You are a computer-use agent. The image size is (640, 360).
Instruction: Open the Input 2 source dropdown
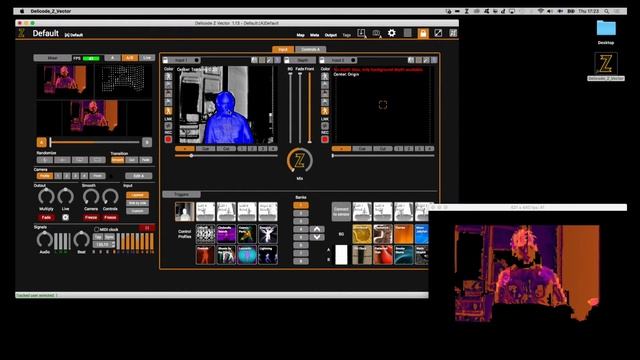(340, 60)
